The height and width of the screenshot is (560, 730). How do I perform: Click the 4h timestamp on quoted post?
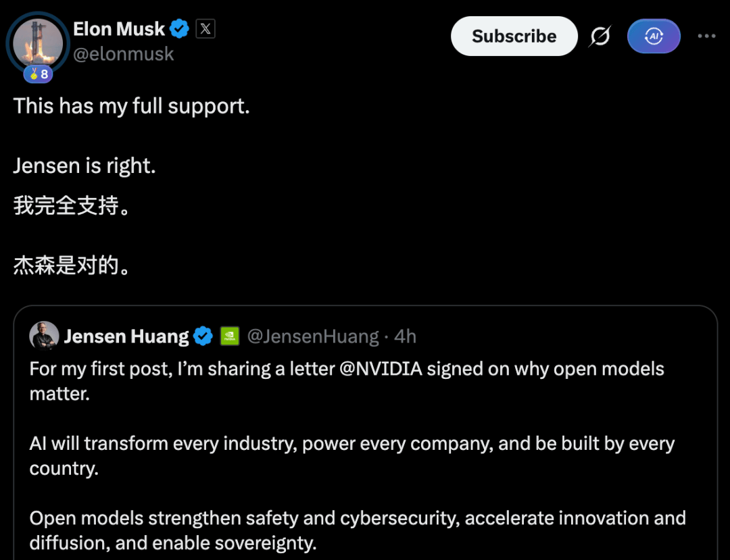[x=405, y=336]
